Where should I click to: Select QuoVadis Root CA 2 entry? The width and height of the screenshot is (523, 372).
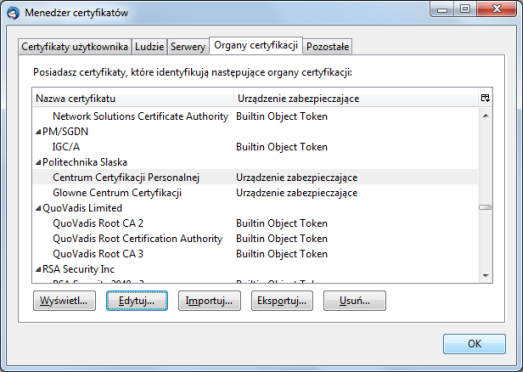pyautogui.click(x=255, y=223)
